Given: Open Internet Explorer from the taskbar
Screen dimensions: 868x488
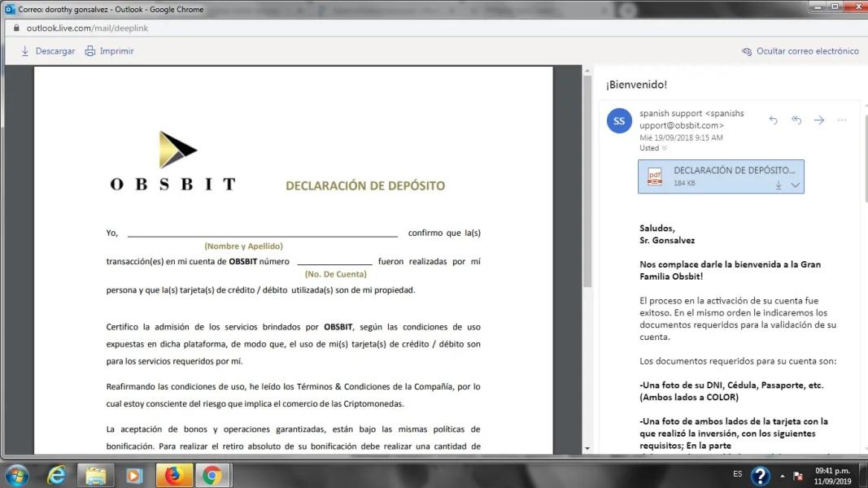Looking at the screenshot, I should pos(56,475).
